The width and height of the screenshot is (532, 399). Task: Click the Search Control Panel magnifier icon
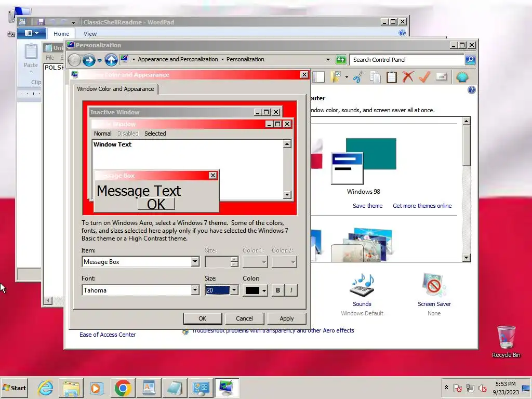(470, 60)
